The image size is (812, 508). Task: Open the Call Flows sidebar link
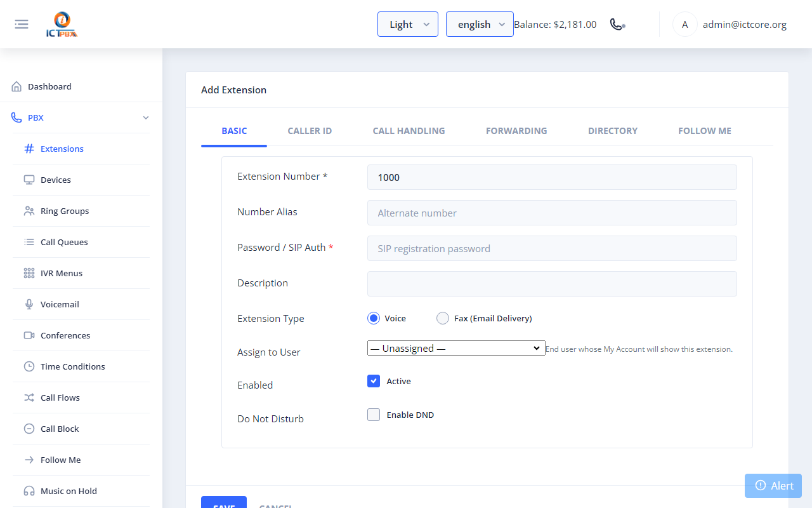81,398
